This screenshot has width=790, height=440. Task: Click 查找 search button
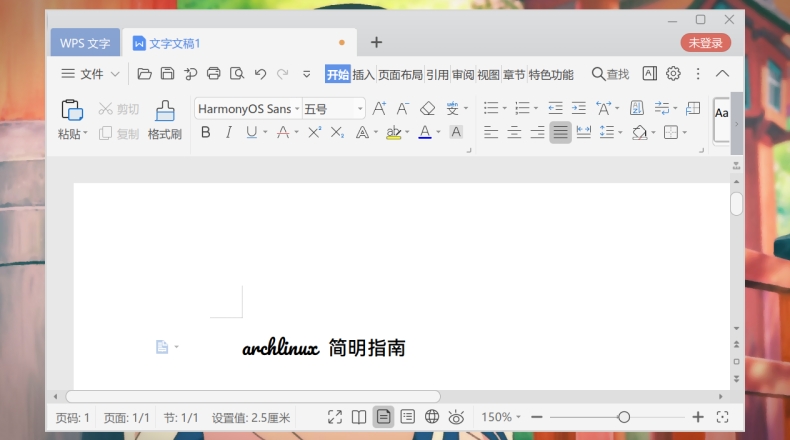[610, 74]
